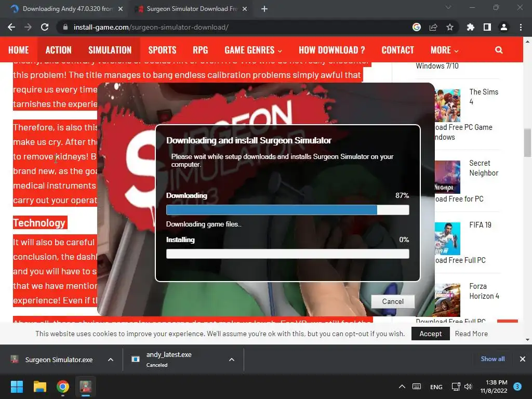This screenshot has width=532, height=399.
Task: Open Chrome from the taskbar
Action: (63, 387)
